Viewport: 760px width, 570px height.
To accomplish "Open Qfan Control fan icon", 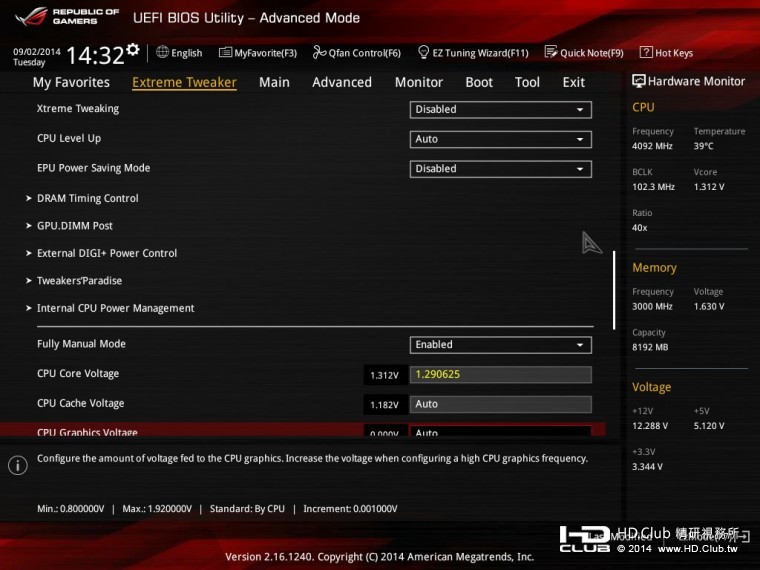I will pos(319,52).
